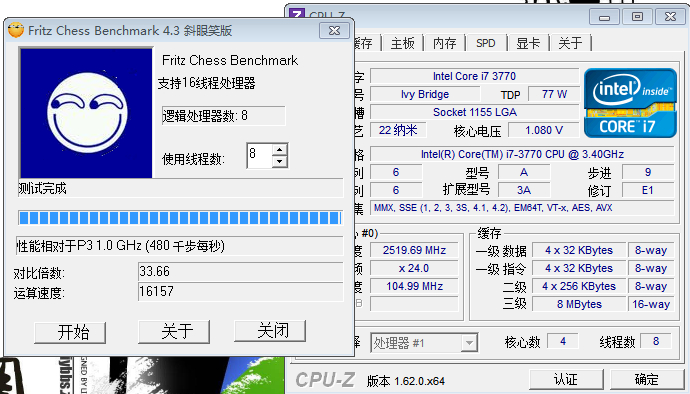Start the benchmark with 开始 button
Screen dimensions: 690x394
pos(70,332)
